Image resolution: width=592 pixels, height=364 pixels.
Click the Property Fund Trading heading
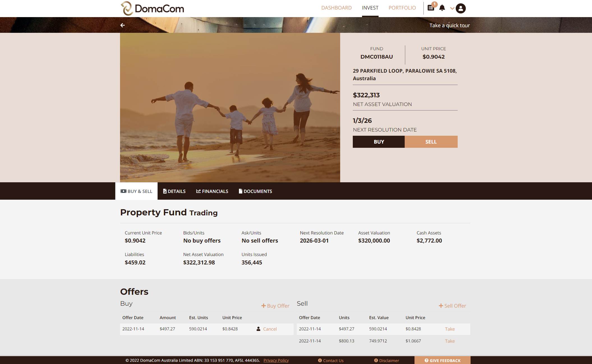click(169, 213)
